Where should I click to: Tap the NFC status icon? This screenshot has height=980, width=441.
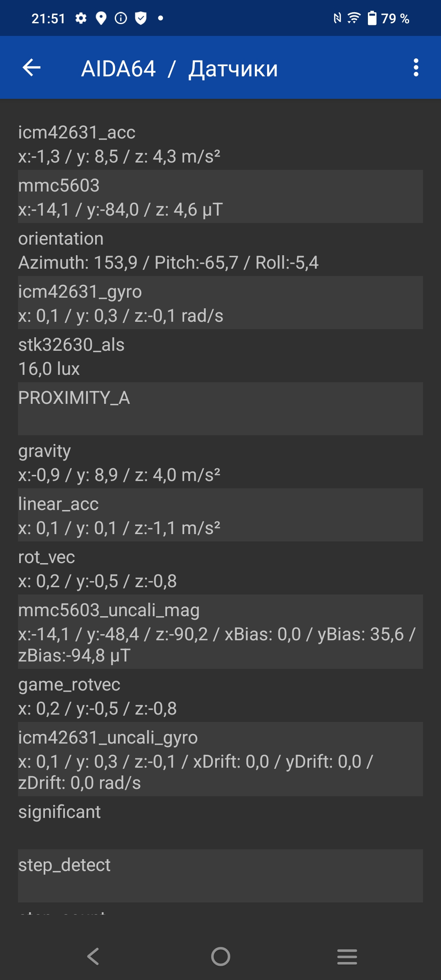pos(337,18)
